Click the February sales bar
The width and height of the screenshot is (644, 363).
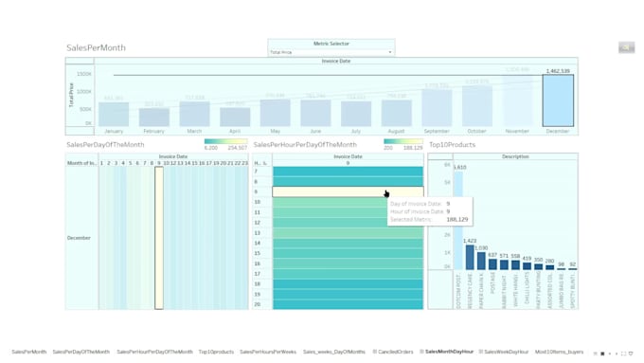[x=154, y=118]
